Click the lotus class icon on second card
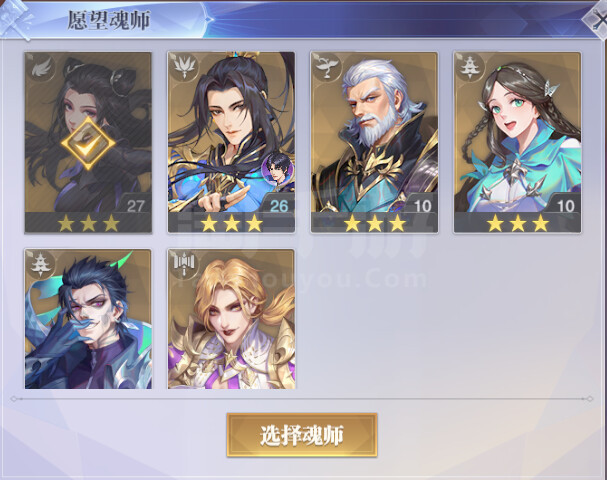Screen dimensions: 607x480 tap(183, 67)
